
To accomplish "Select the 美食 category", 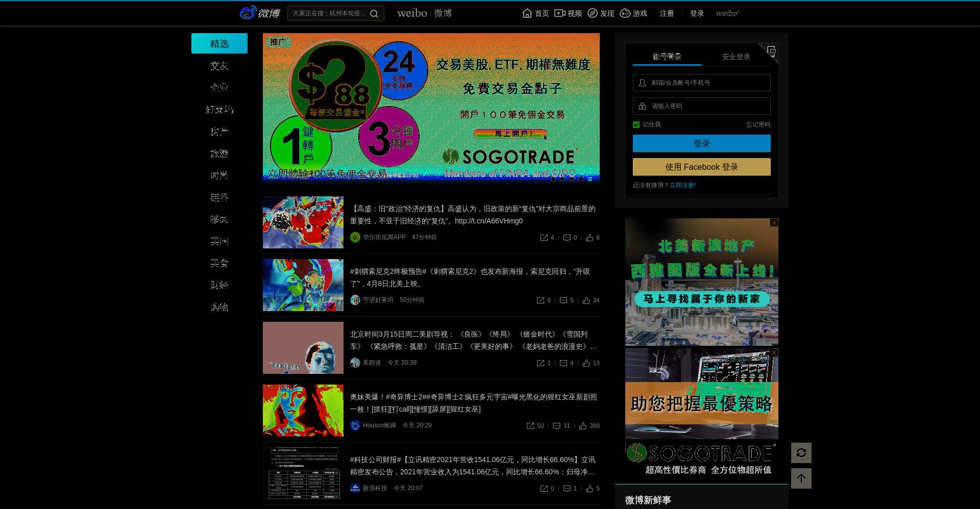I will click(x=219, y=263).
